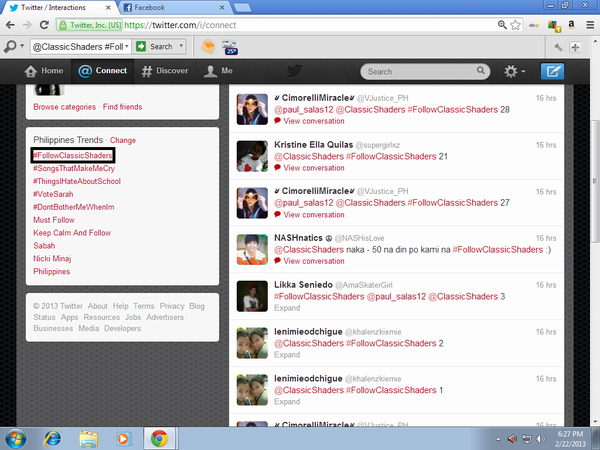
Task: Reload the page with the refresh icon
Action: pyautogui.click(x=44, y=25)
